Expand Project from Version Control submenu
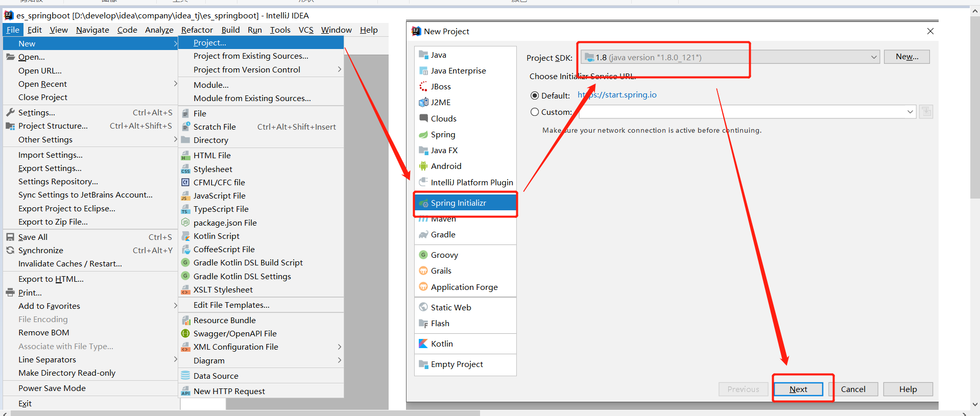Image resolution: width=980 pixels, height=416 pixels. 339,69
